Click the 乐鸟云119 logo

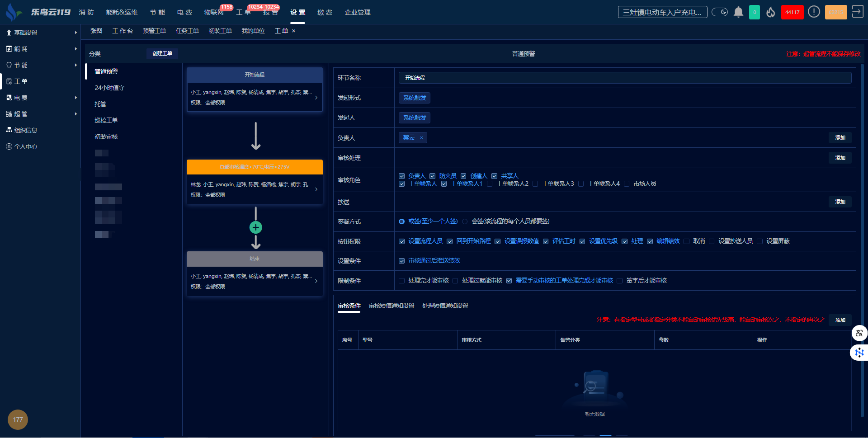coord(38,12)
